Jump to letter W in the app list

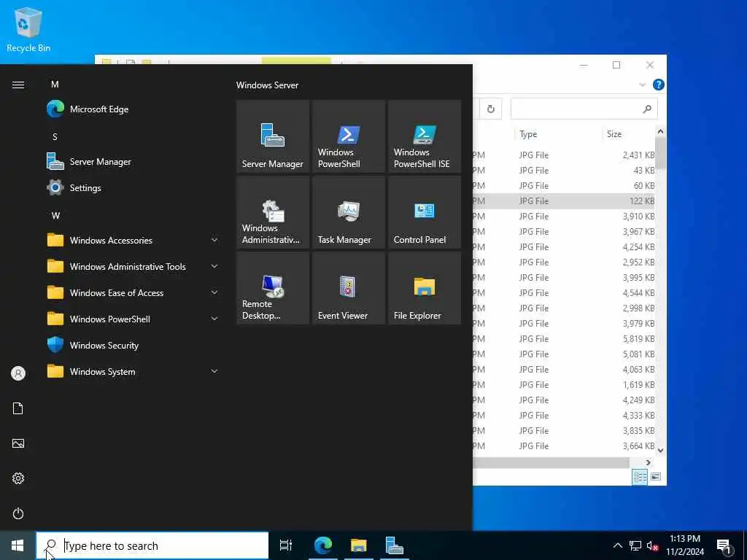pyautogui.click(x=55, y=215)
